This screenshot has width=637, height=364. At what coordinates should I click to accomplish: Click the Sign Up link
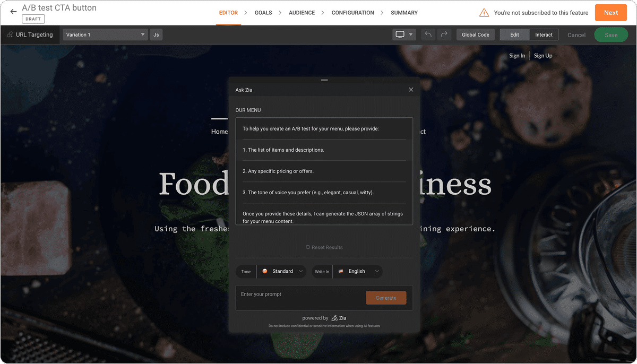[543, 56]
